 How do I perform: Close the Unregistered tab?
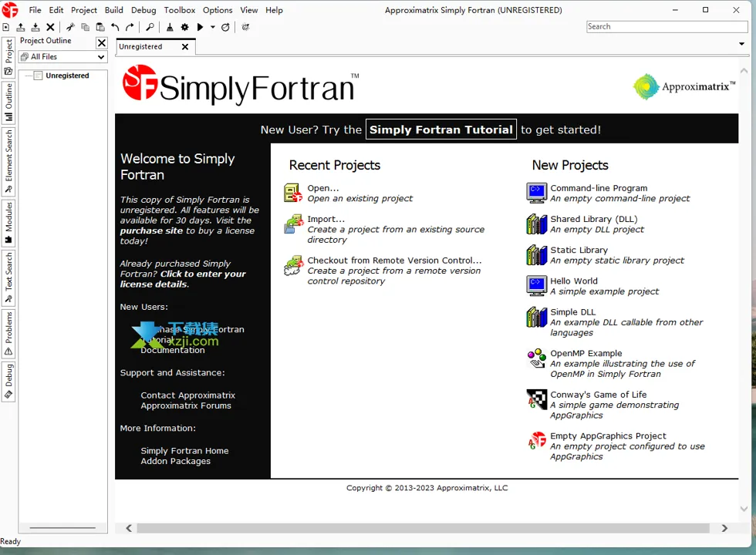184,47
